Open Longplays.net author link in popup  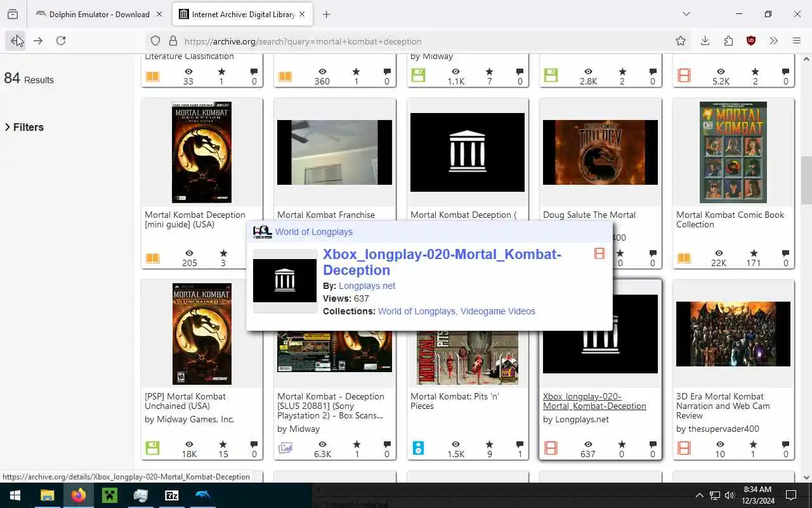pyautogui.click(x=367, y=286)
